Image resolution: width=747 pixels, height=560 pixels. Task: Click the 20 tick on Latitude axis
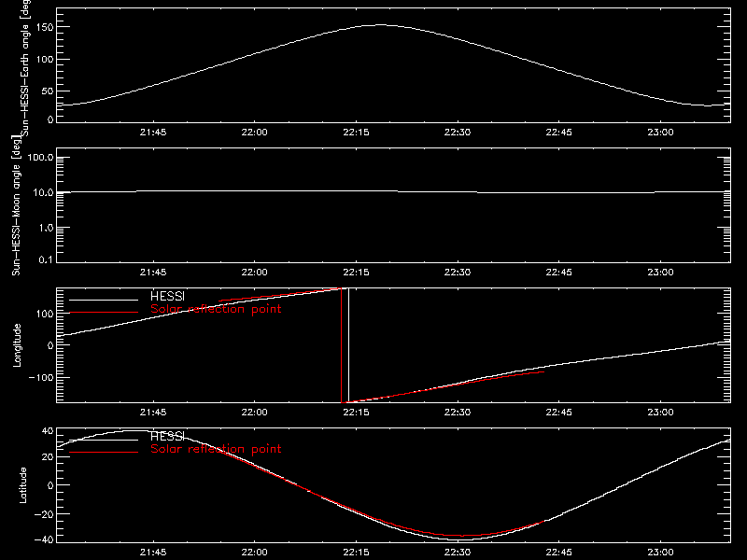48,457
